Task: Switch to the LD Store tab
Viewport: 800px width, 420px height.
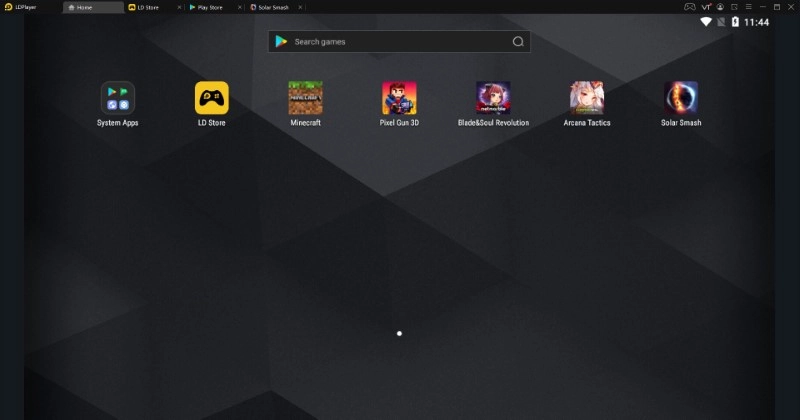Action: (148, 7)
